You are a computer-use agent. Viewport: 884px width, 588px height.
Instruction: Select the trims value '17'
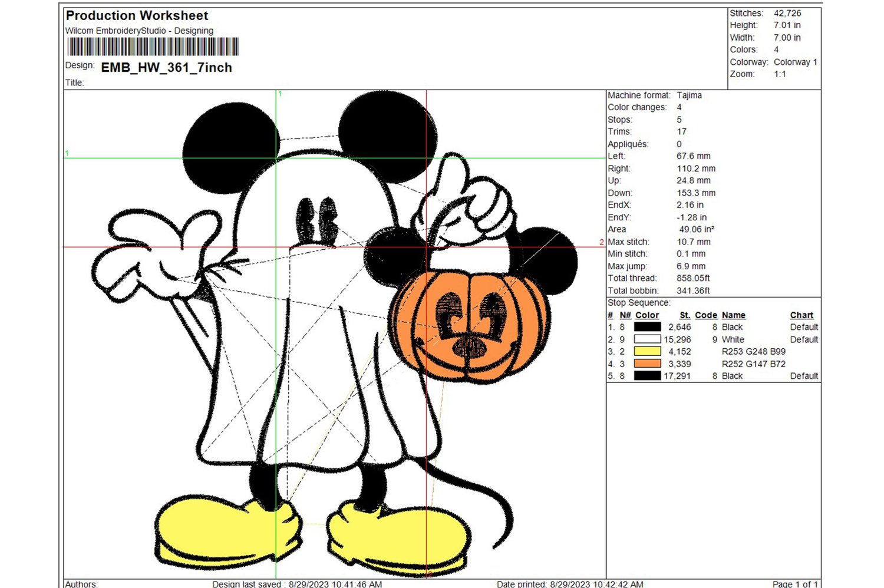[x=681, y=131]
